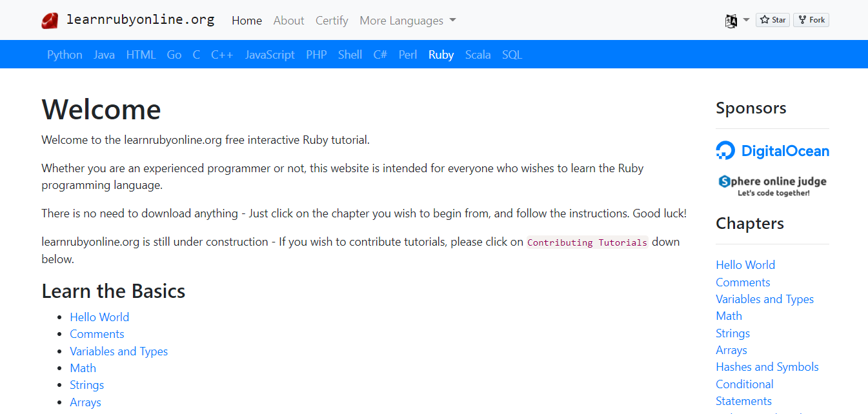Switch to the Python tutorials tab

[64, 54]
